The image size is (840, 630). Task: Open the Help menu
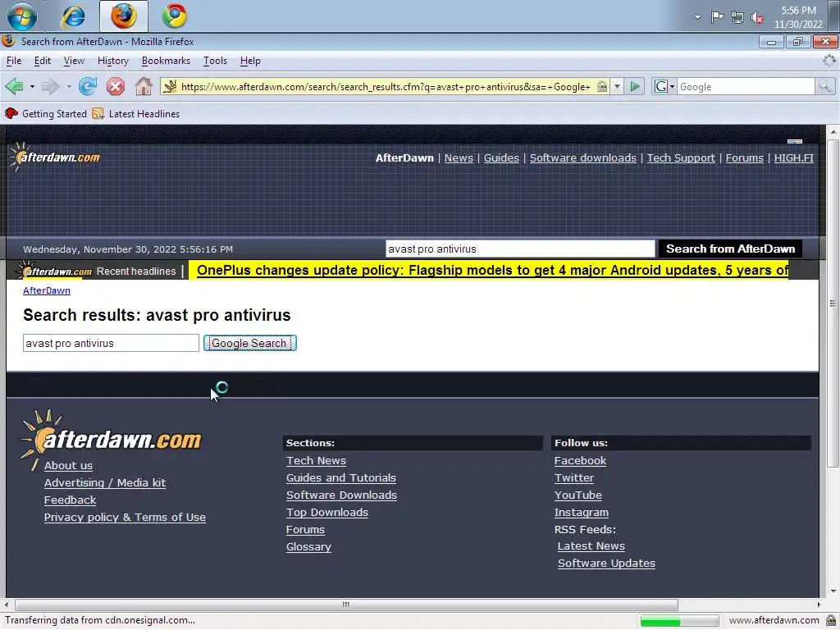pos(250,61)
